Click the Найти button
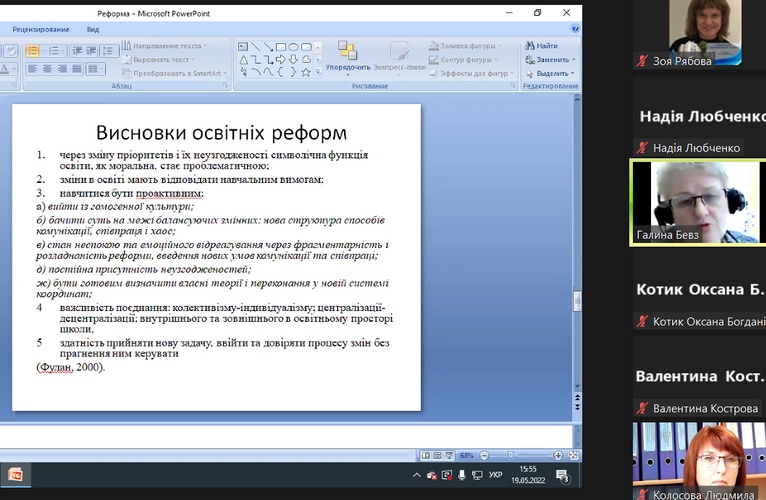 (x=541, y=46)
